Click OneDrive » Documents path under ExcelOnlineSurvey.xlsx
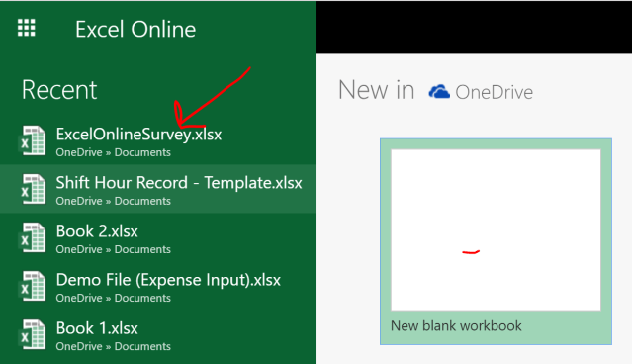 click(x=114, y=152)
